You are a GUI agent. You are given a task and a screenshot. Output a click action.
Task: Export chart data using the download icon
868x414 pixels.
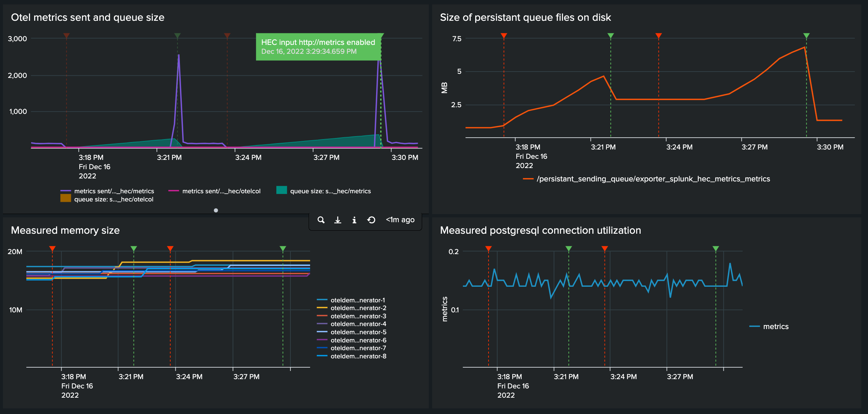point(338,220)
